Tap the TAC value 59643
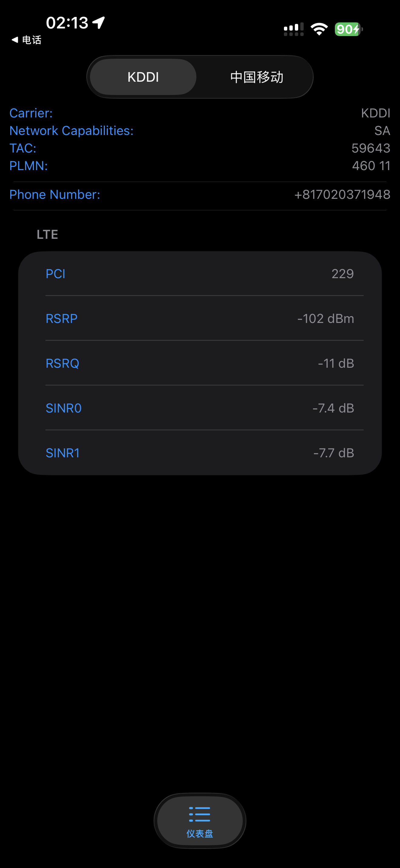 (371, 148)
